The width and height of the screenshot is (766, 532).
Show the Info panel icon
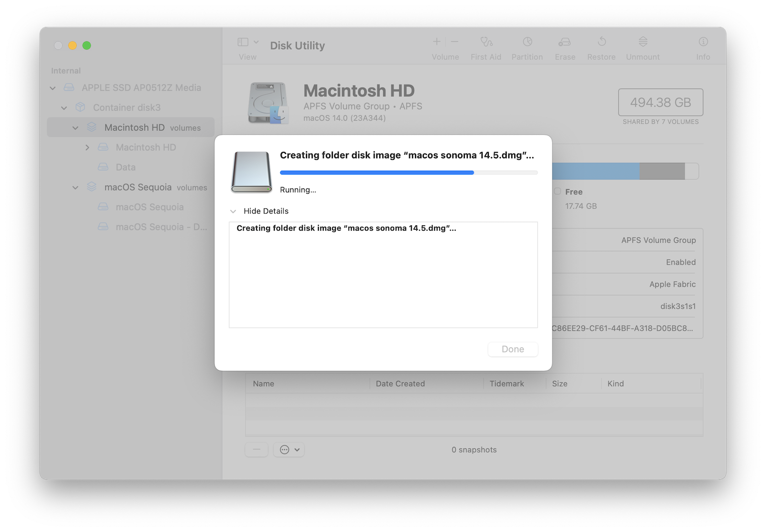pos(703,42)
